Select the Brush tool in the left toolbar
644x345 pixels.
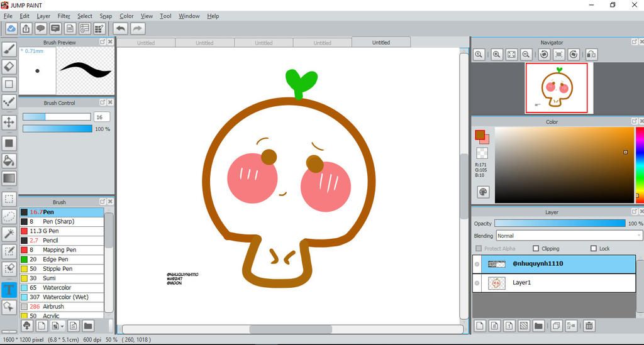(x=9, y=49)
